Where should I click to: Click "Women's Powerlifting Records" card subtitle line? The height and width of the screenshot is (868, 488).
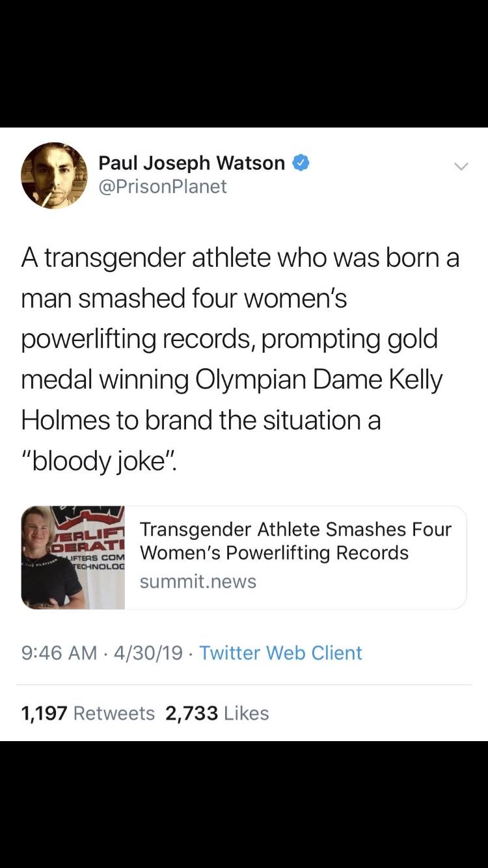point(274,553)
